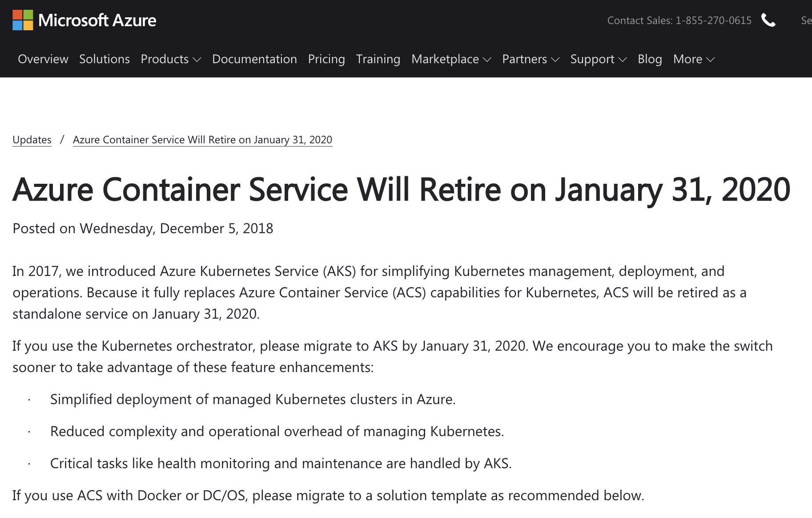Select Overview in the navigation bar
This screenshot has width=812, height=518.
tap(43, 59)
